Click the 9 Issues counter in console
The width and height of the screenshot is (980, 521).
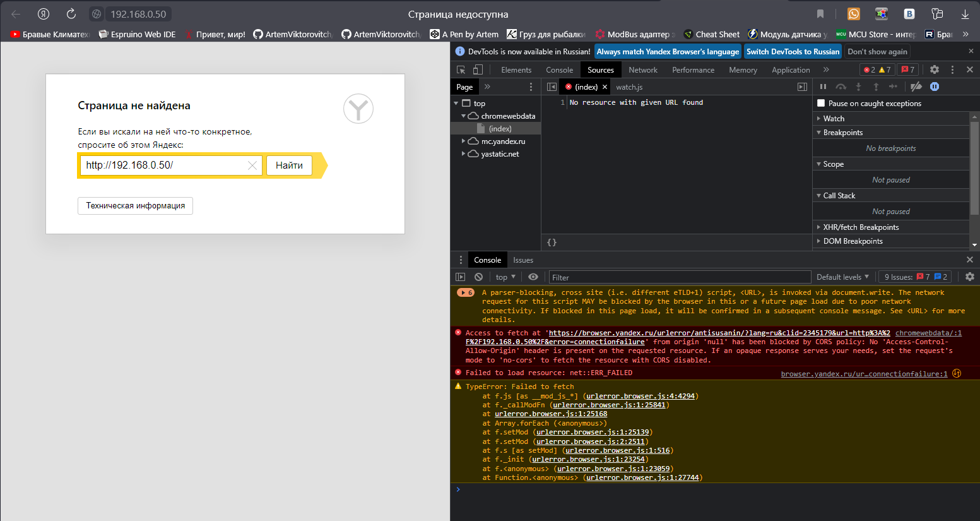[914, 277]
